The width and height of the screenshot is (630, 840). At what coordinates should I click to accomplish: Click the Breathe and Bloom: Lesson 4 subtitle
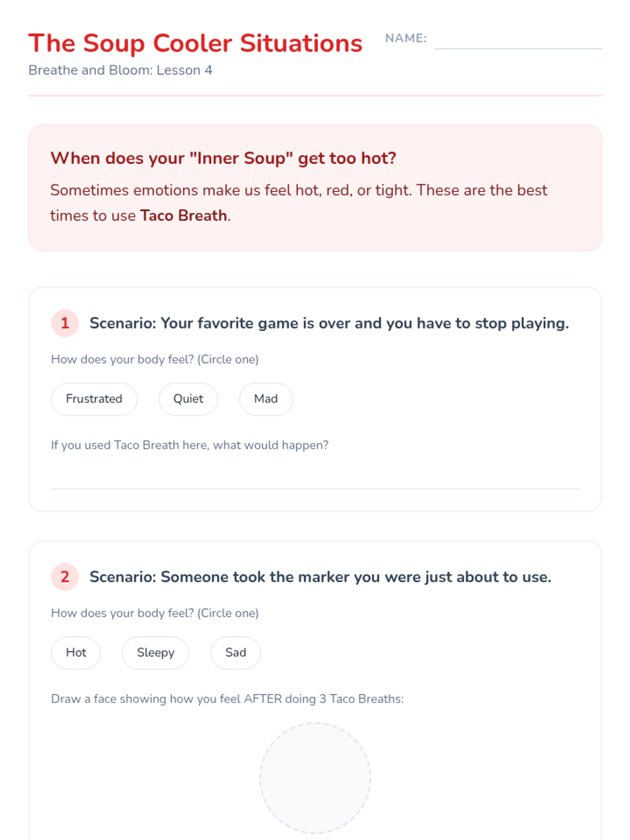coord(120,70)
